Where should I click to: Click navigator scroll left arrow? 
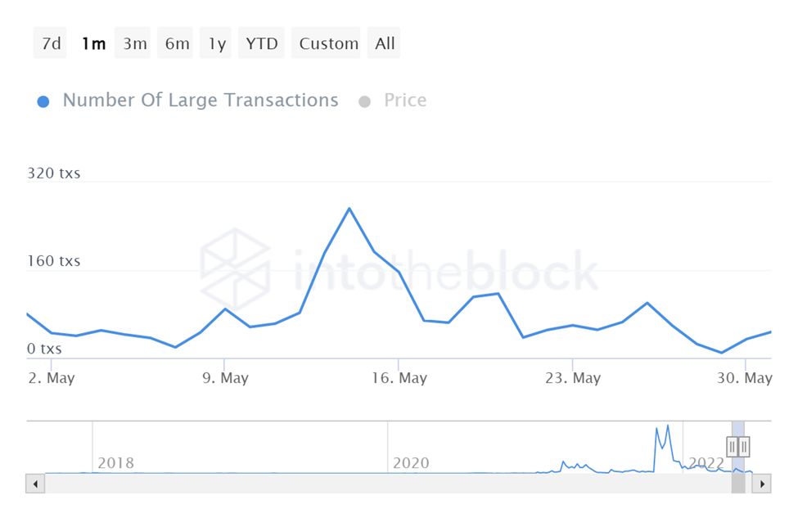35,484
